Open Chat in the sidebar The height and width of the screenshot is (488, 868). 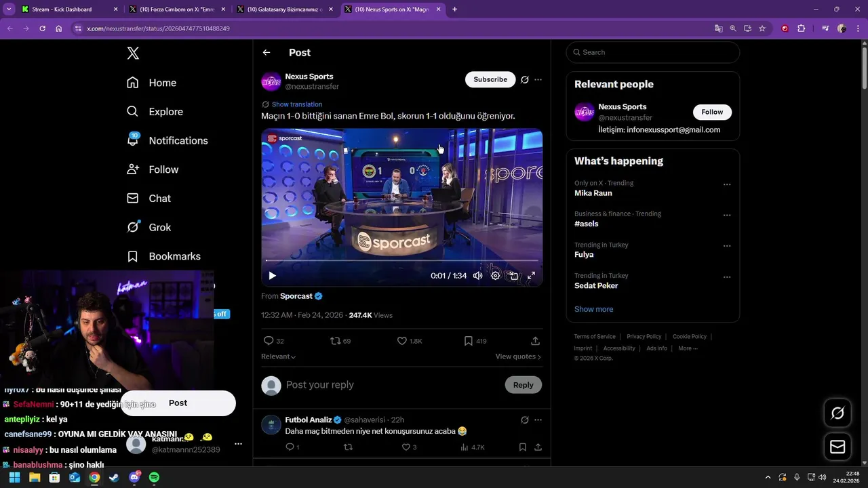coord(149,199)
